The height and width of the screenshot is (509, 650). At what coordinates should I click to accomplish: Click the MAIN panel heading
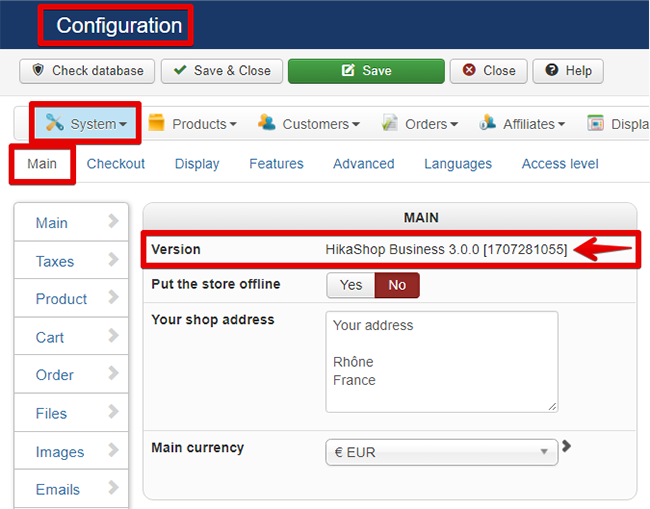421,218
